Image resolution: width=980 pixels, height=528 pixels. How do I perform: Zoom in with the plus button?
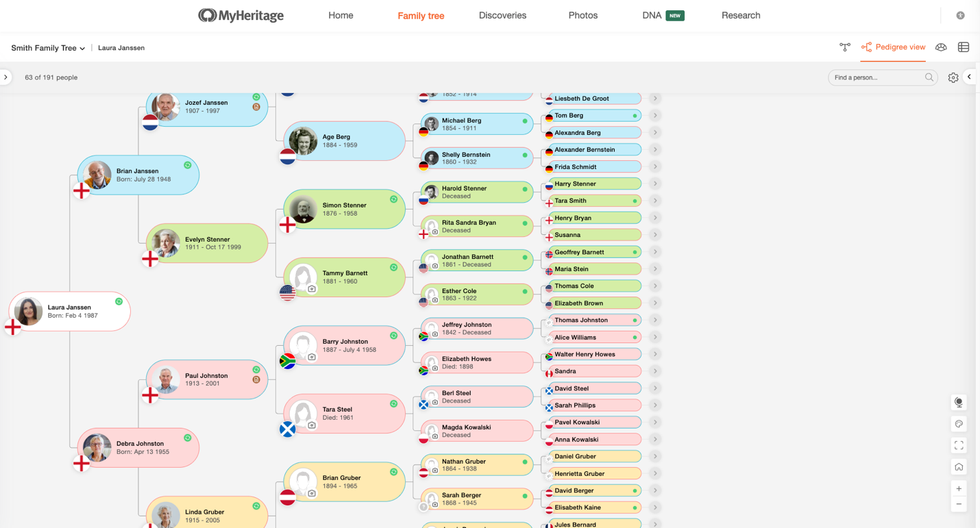959,488
